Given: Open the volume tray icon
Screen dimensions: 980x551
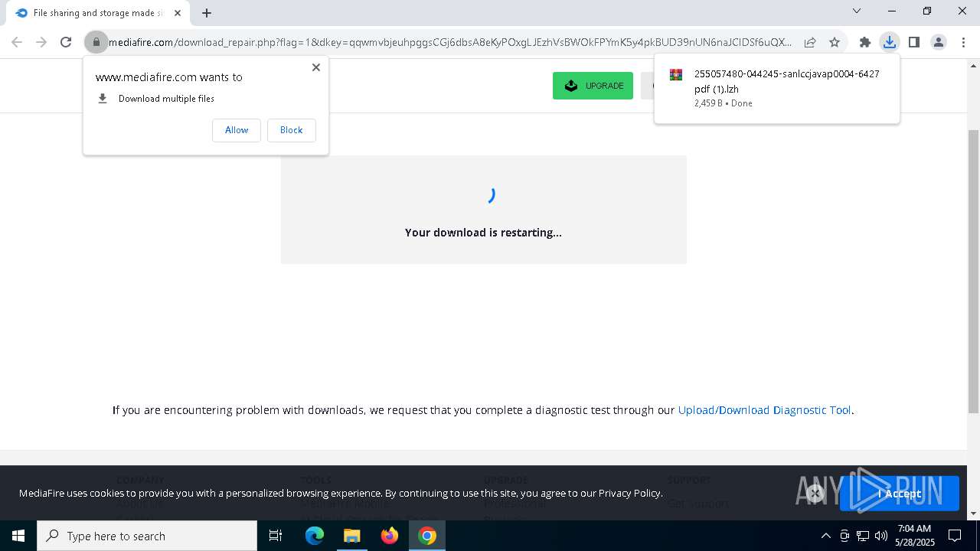Looking at the screenshot, I should (881, 536).
